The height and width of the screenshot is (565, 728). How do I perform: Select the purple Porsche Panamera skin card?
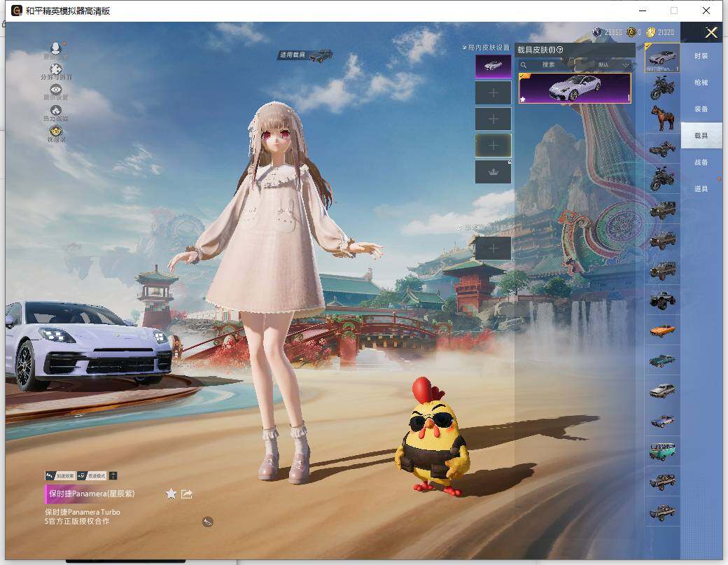[x=574, y=88]
